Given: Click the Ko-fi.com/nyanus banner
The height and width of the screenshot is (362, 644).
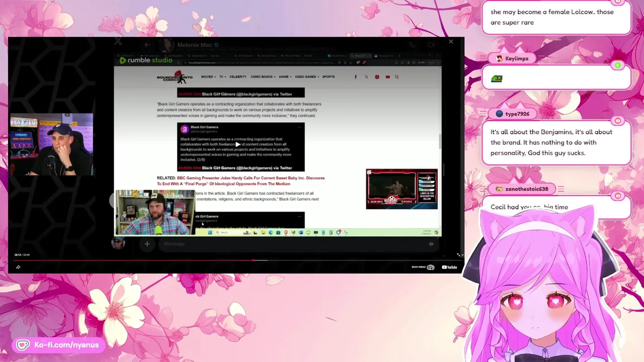Looking at the screenshot, I should pos(60,345).
